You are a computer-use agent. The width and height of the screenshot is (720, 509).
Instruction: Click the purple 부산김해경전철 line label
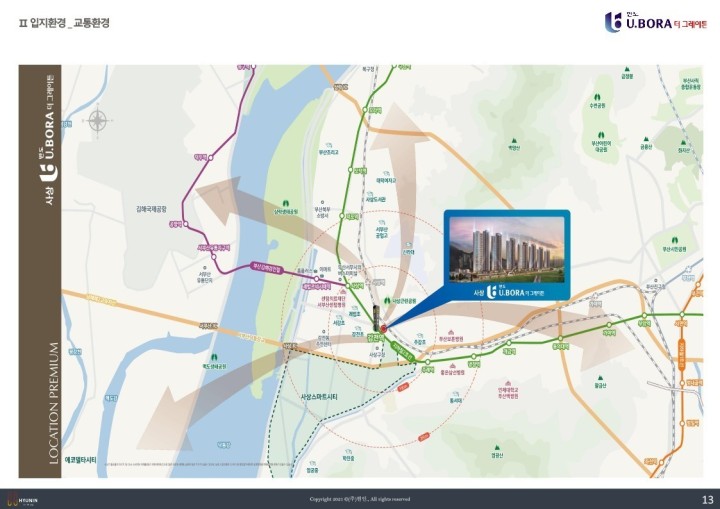click(267, 267)
